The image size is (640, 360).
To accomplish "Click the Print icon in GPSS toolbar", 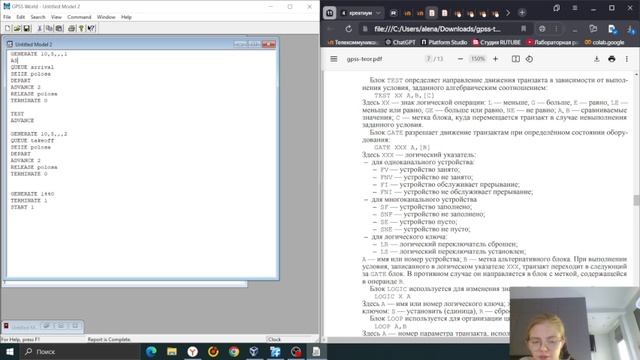I will [x=71, y=28].
